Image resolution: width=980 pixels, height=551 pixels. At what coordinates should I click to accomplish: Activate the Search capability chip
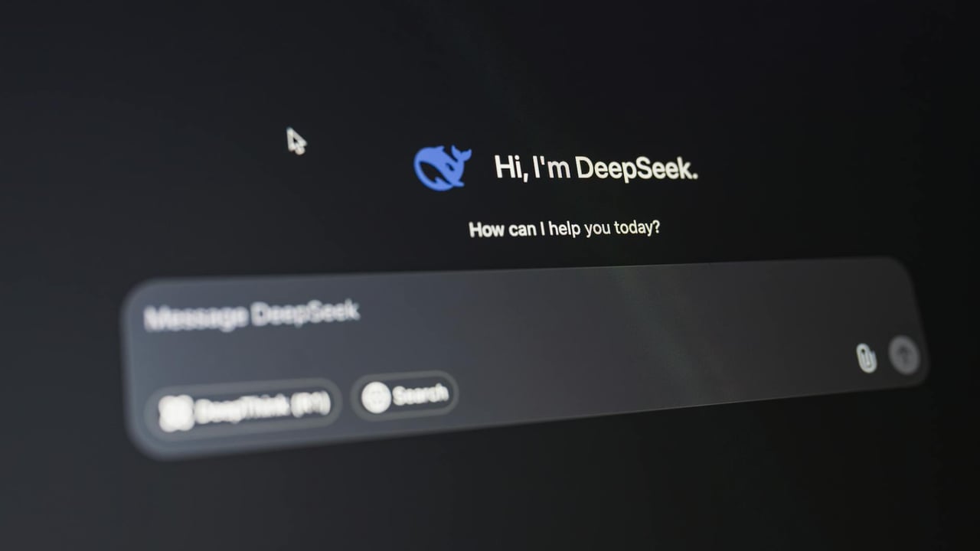pyautogui.click(x=406, y=396)
